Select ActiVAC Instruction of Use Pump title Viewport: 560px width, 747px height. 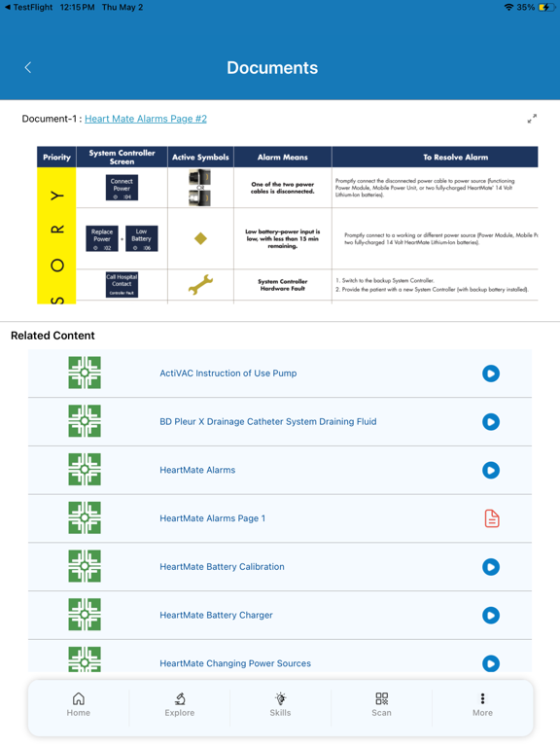(x=228, y=373)
